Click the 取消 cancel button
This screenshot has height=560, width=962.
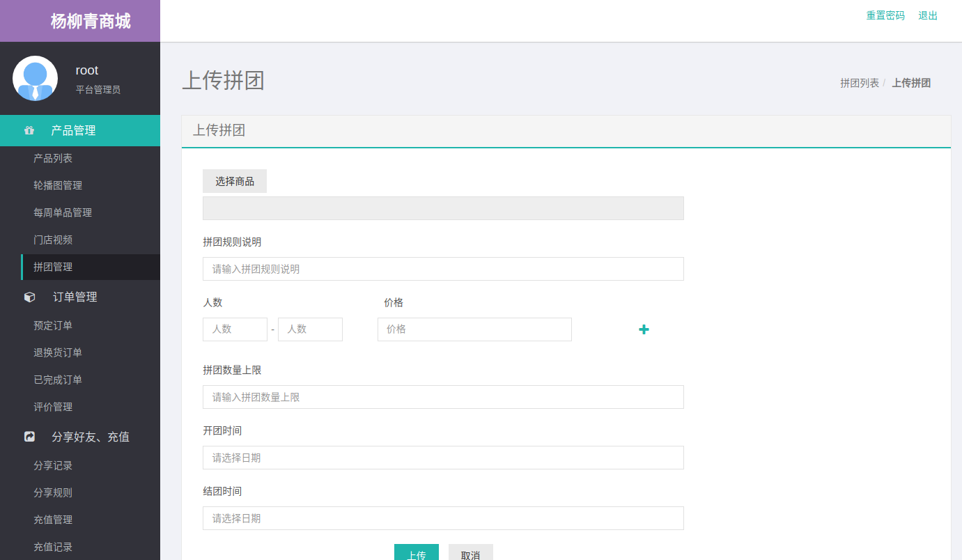[470, 553]
